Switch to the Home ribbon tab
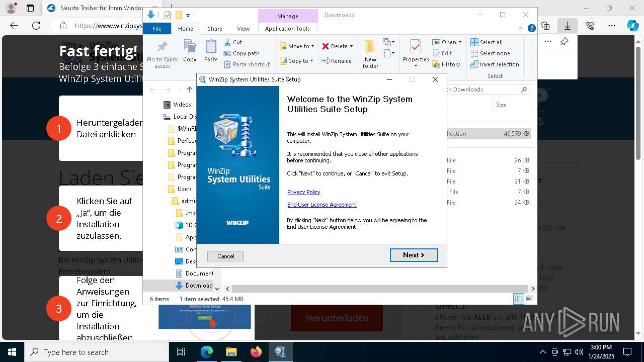Viewport: 644px width, 362px height. coord(185,29)
